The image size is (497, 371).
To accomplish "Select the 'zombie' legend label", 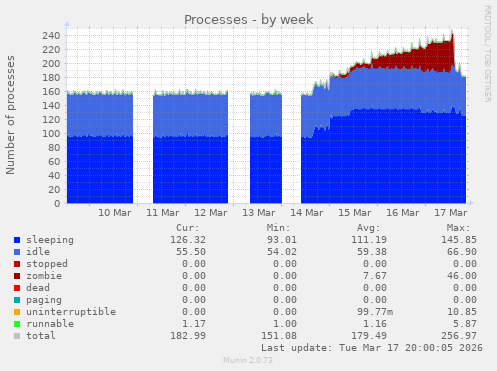I will click(x=44, y=276).
